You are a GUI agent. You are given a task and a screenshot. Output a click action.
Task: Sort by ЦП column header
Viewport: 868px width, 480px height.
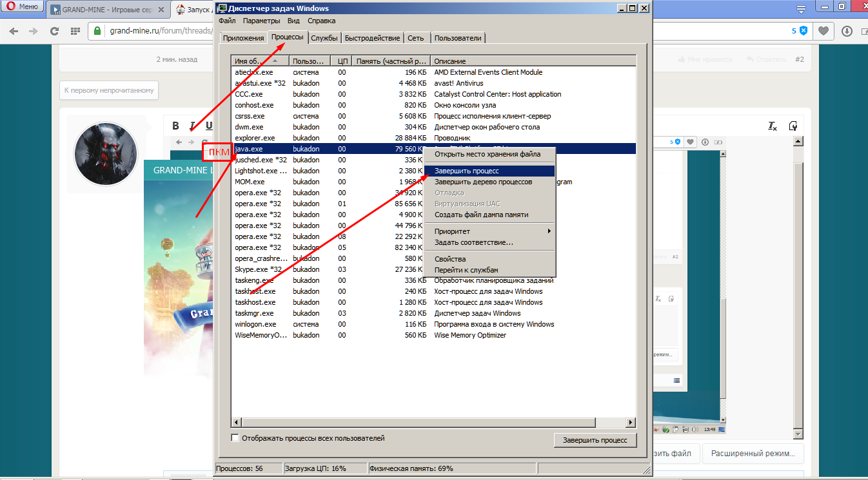tap(342, 61)
